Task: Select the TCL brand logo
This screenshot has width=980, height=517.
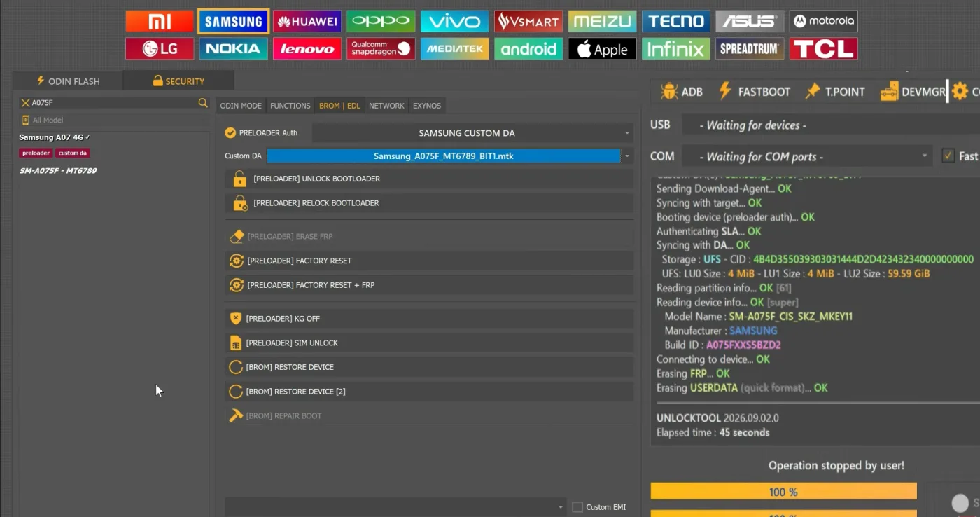Action: coord(824,48)
